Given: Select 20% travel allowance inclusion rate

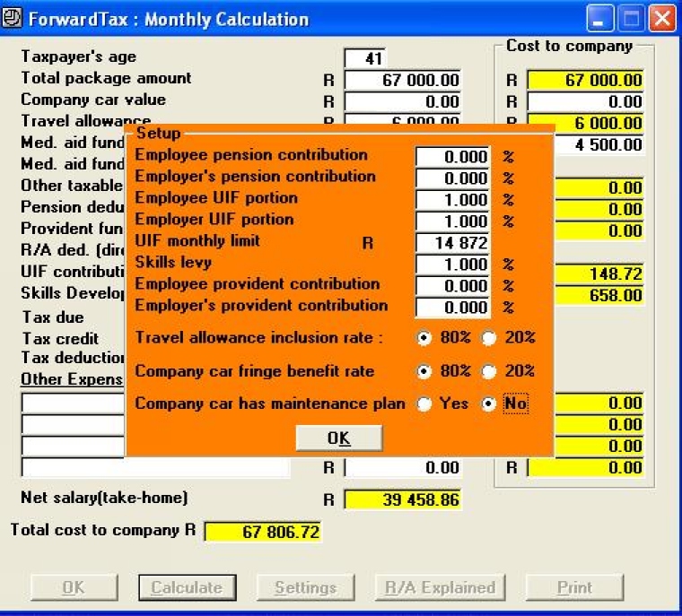Looking at the screenshot, I should pyautogui.click(x=489, y=338).
